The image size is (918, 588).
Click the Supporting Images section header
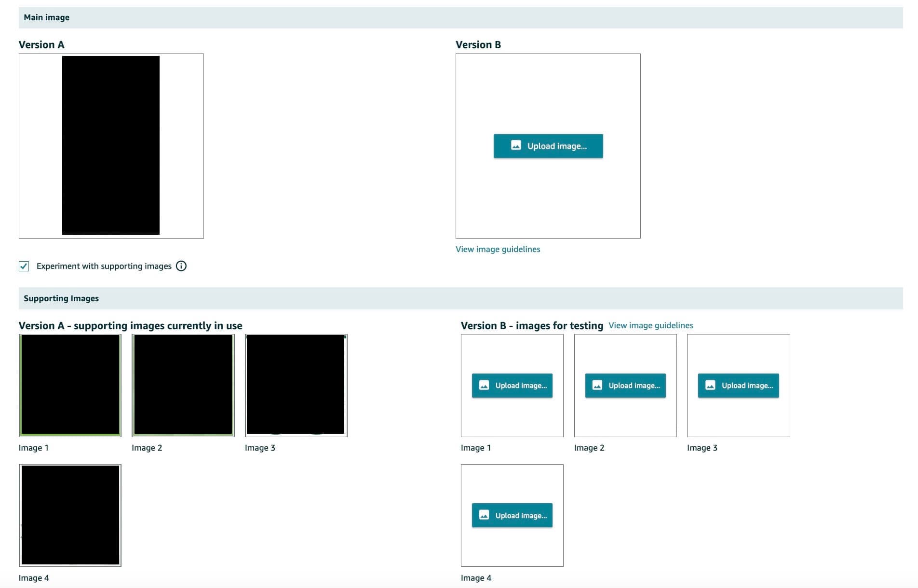pyautogui.click(x=61, y=298)
